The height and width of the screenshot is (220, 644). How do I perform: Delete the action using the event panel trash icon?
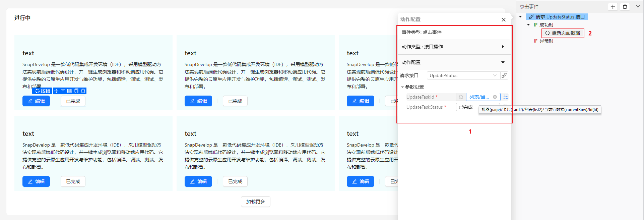pos(625,7)
